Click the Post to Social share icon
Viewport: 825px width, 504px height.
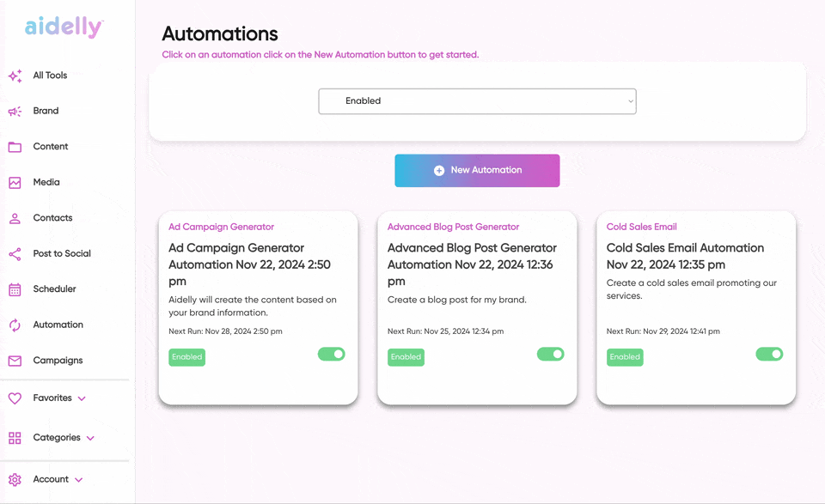click(15, 254)
